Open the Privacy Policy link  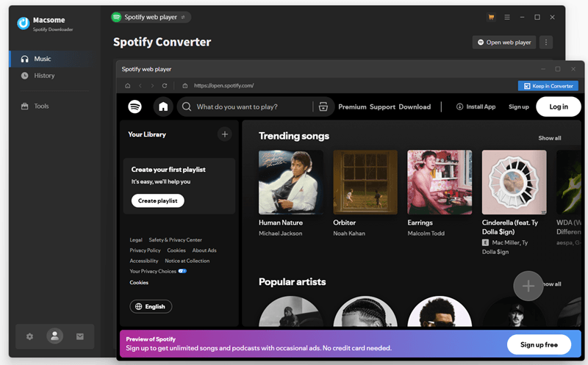tap(145, 250)
